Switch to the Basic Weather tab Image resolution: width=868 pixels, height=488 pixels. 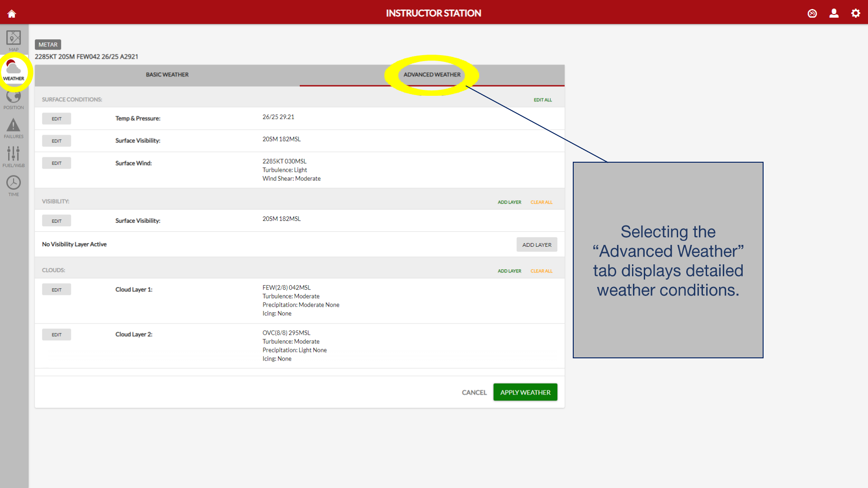[x=167, y=75]
